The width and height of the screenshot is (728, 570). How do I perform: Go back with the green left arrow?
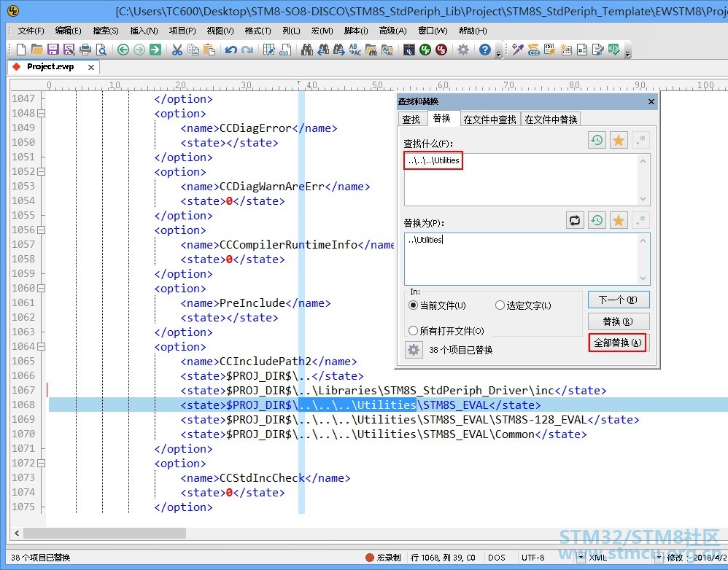click(x=123, y=50)
